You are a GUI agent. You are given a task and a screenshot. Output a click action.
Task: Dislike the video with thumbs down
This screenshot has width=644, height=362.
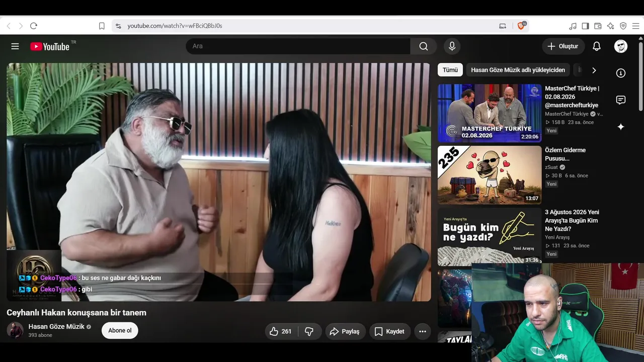tap(309, 331)
